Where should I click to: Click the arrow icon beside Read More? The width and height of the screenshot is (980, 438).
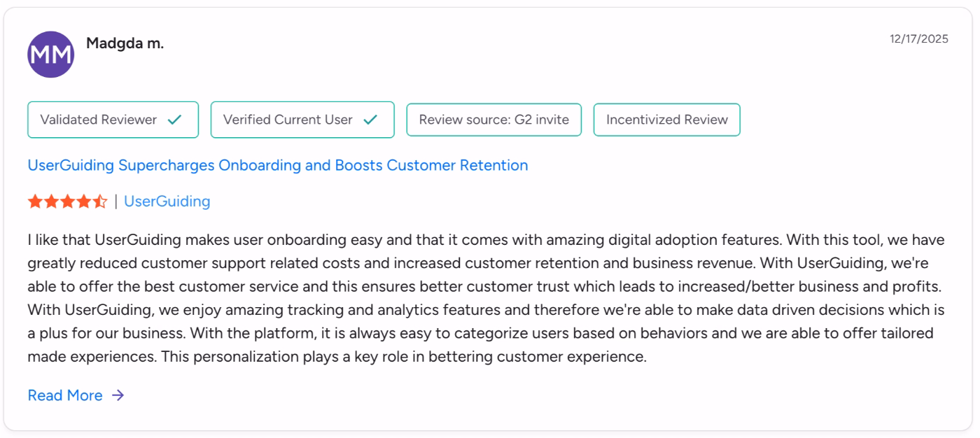point(118,395)
